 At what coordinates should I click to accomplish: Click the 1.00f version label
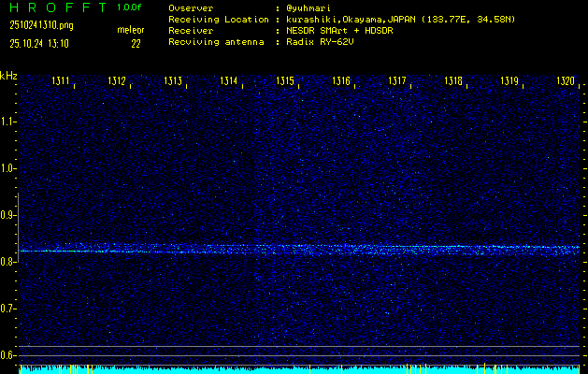[x=130, y=7]
